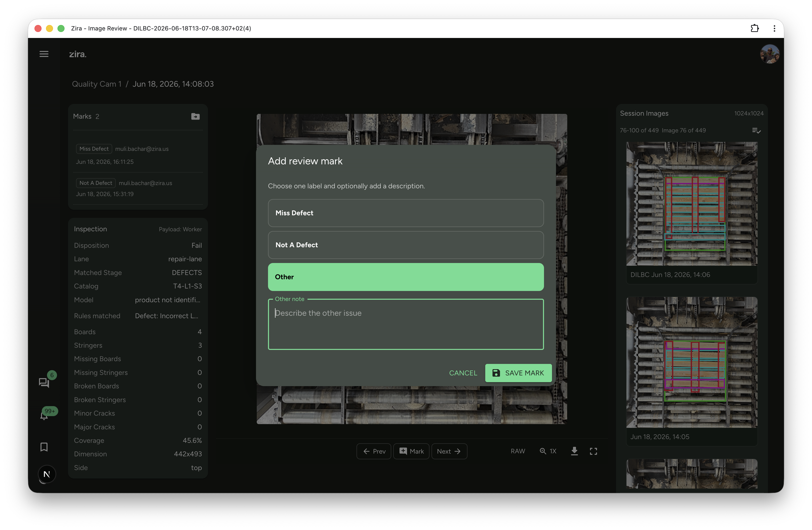Select the Other label option
The width and height of the screenshot is (812, 530).
406,277
